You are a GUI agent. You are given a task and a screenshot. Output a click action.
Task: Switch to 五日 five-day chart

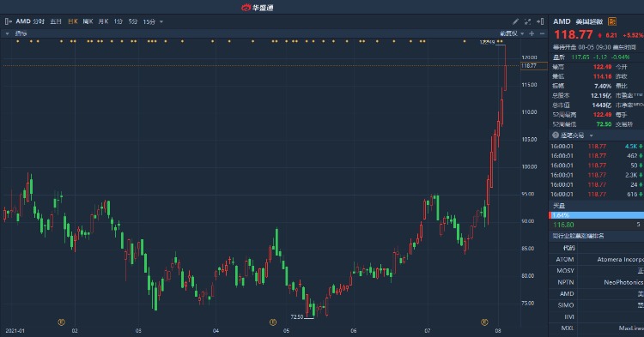tap(56, 21)
